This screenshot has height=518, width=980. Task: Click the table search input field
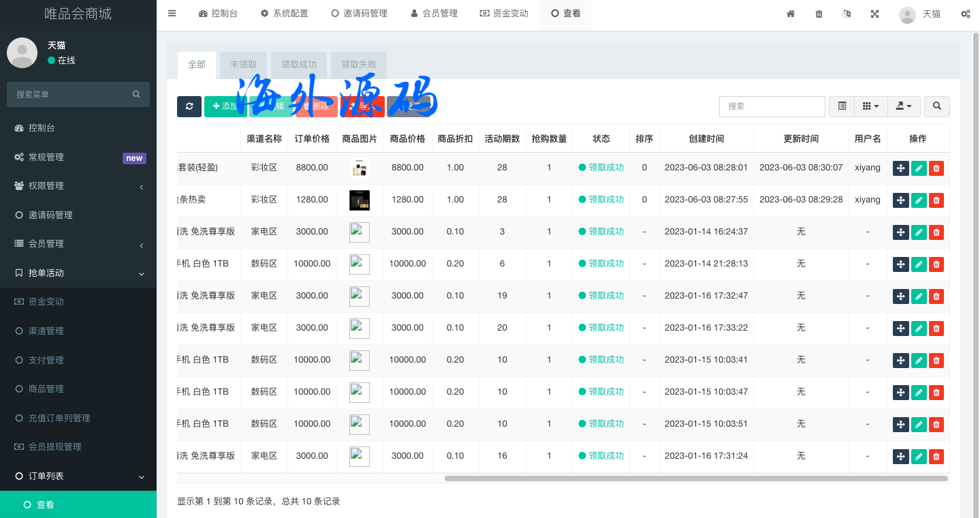[772, 106]
